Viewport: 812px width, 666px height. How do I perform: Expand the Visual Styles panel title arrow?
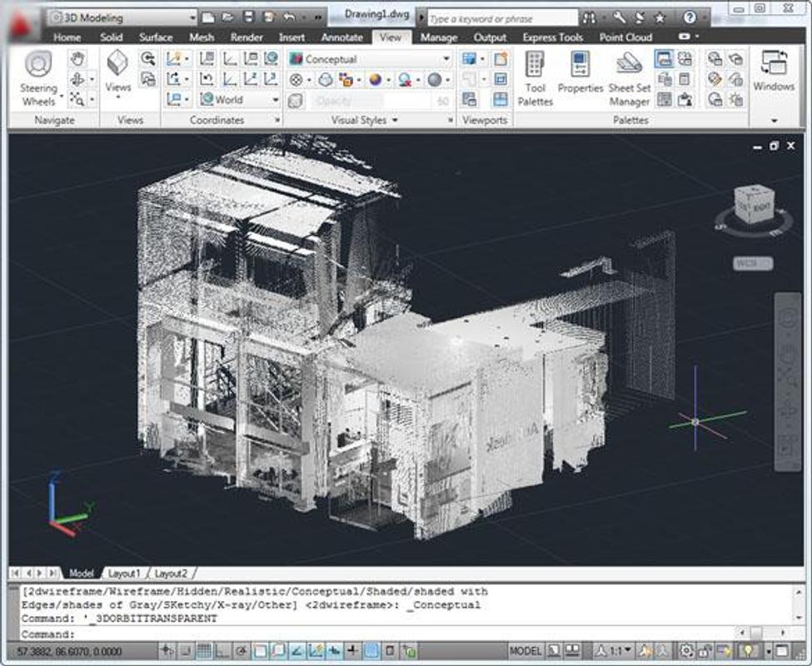click(x=395, y=120)
